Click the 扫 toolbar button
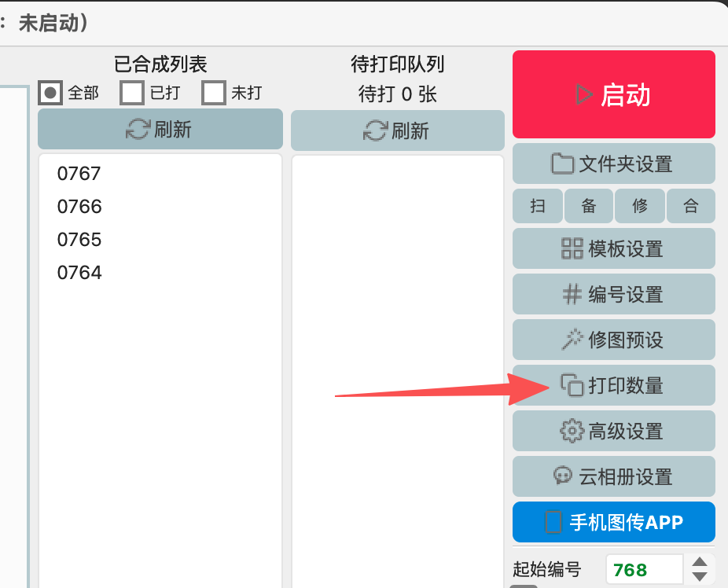 (x=537, y=205)
